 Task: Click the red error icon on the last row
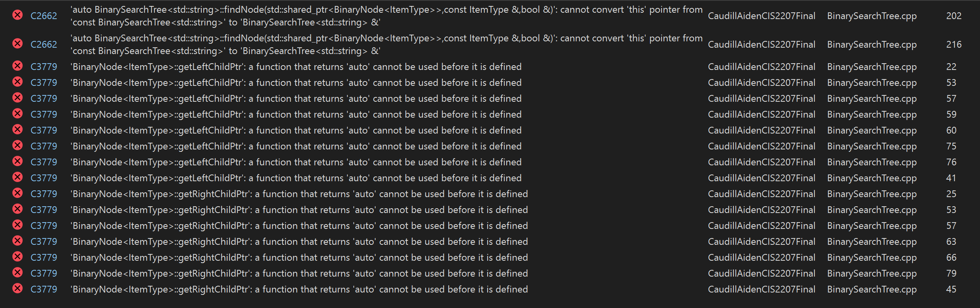[x=17, y=289]
